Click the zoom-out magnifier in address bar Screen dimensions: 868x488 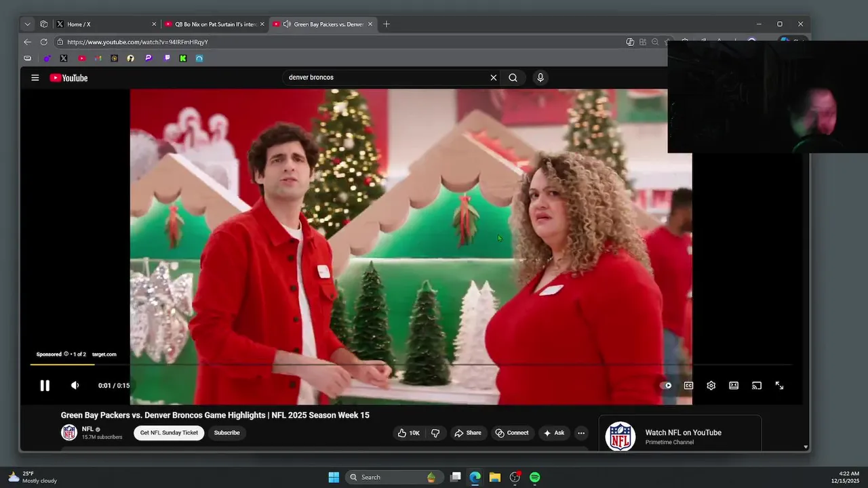[x=655, y=42]
